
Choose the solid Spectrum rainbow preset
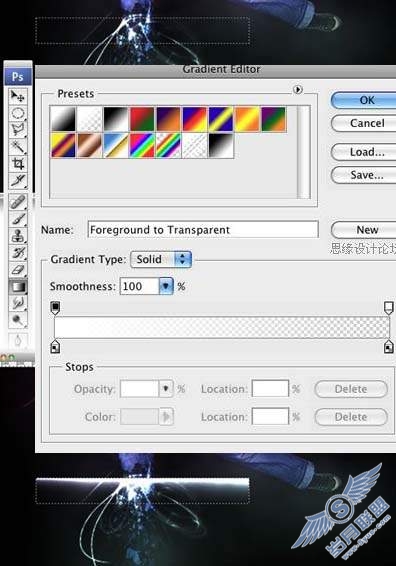coord(142,145)
